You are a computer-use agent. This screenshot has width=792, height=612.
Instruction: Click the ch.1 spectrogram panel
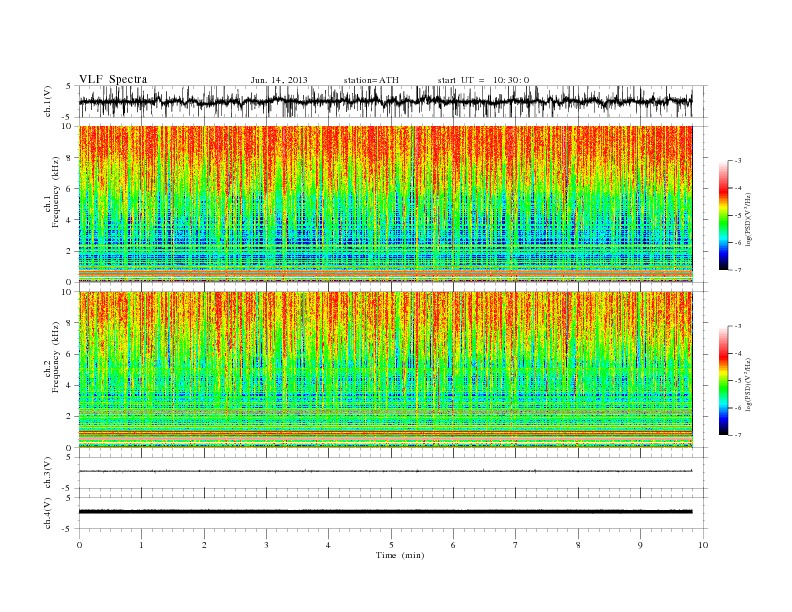pos(386,204)
